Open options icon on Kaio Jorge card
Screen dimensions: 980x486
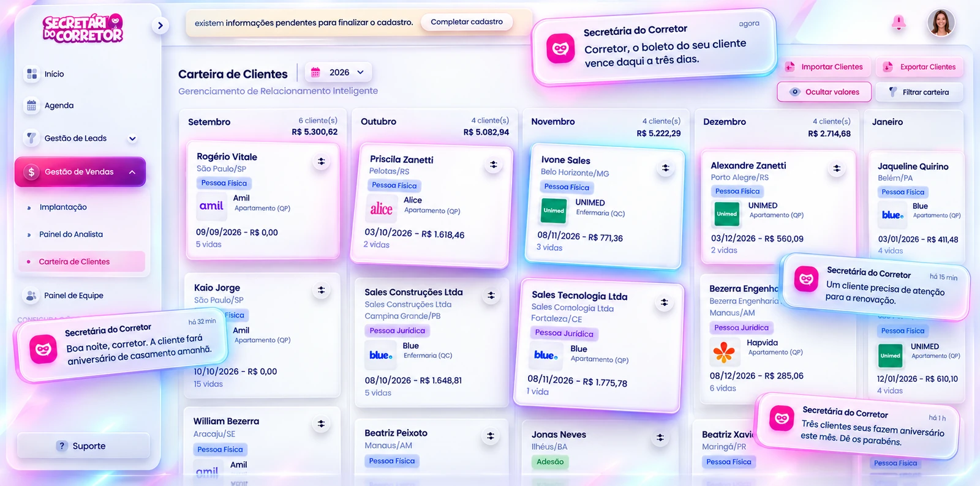pos(321,290)
